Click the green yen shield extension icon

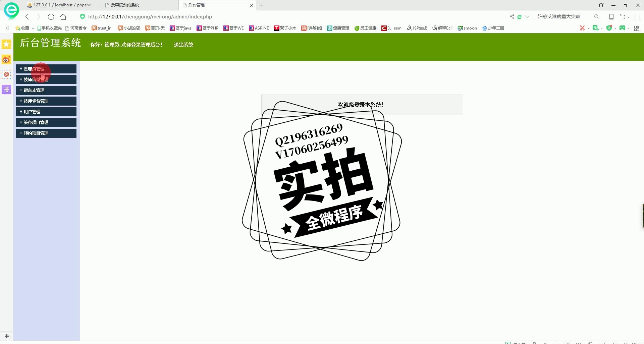point(609,28)
